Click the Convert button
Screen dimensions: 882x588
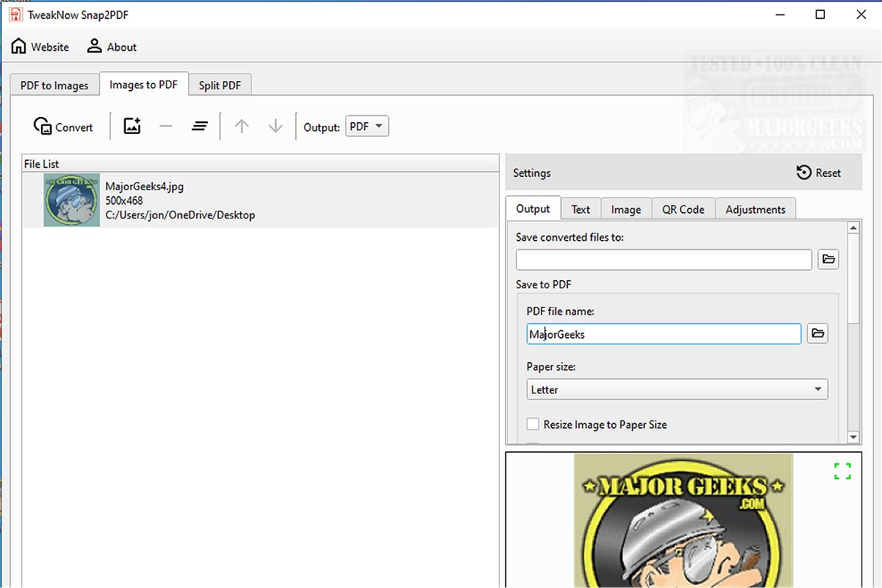coord(64,127)
